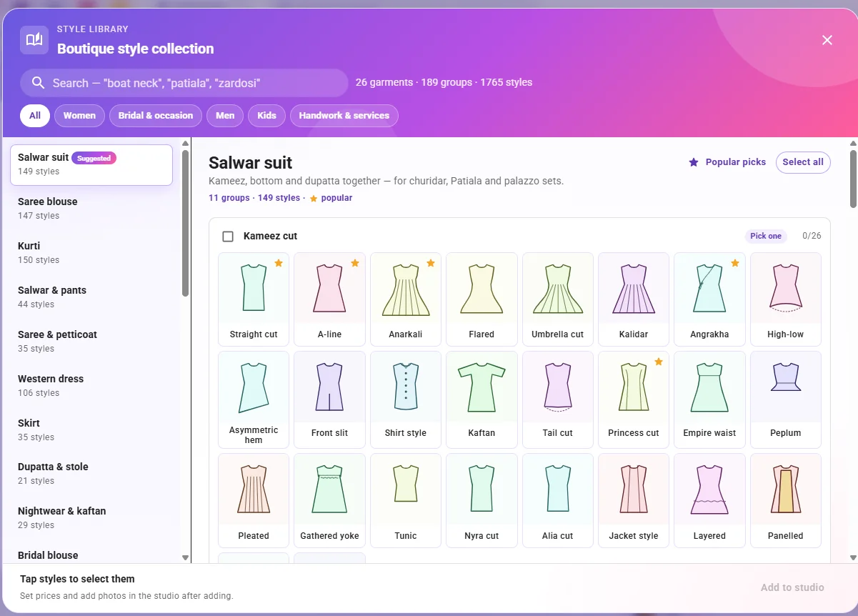Select the Alia cut style
This screenshot has width=858, height=616.
click(x=557, y=500)
